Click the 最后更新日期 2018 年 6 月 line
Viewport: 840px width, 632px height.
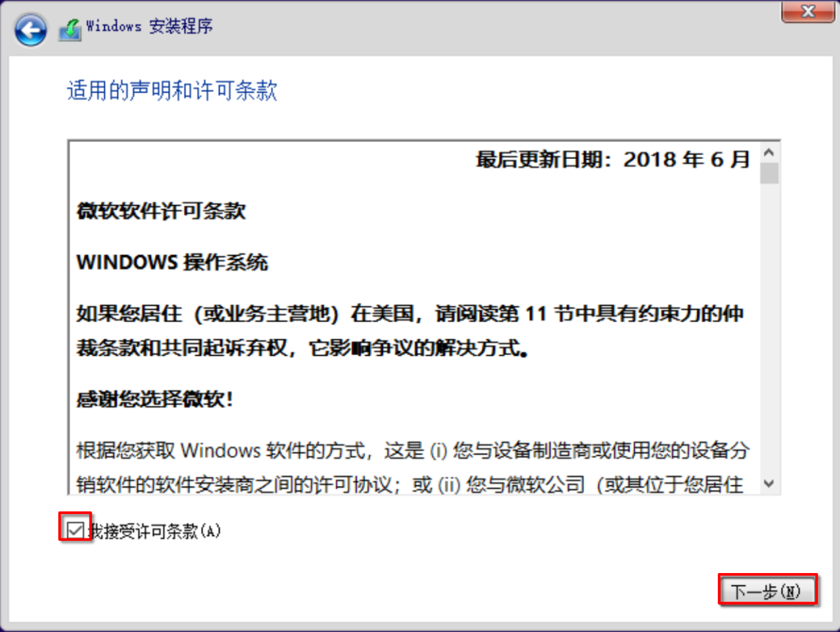pos(613,159)
